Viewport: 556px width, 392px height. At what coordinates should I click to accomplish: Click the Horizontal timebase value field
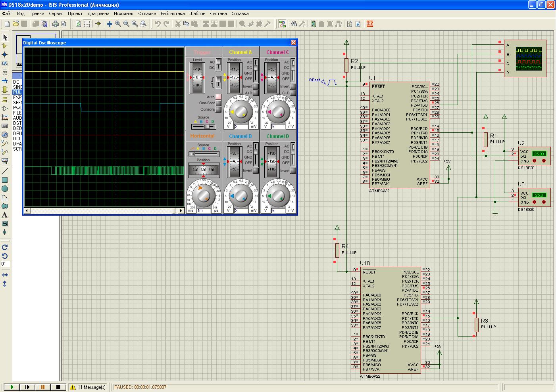(204, 210)
